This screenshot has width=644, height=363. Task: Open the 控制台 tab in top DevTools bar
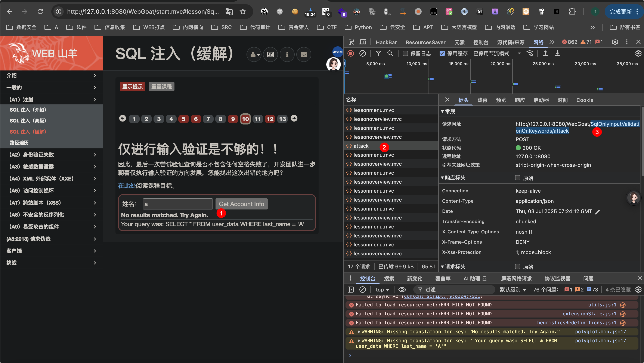click(x=481, y=42)
